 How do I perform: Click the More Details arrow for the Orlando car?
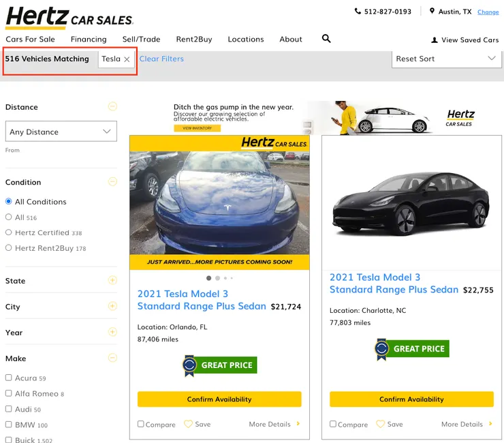click(298, 424)
